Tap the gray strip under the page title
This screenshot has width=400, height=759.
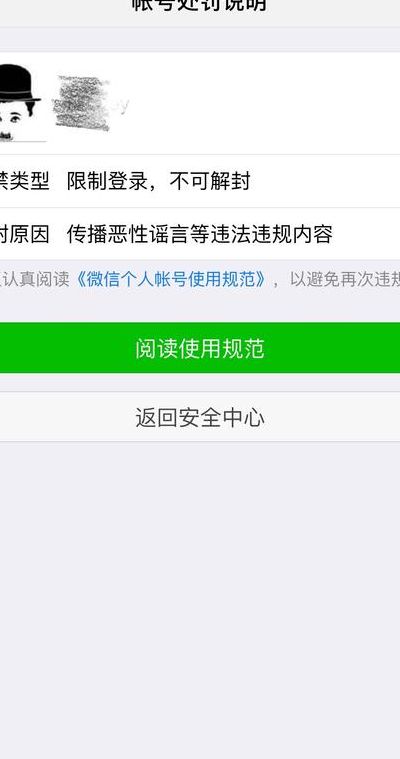[200, 39]
